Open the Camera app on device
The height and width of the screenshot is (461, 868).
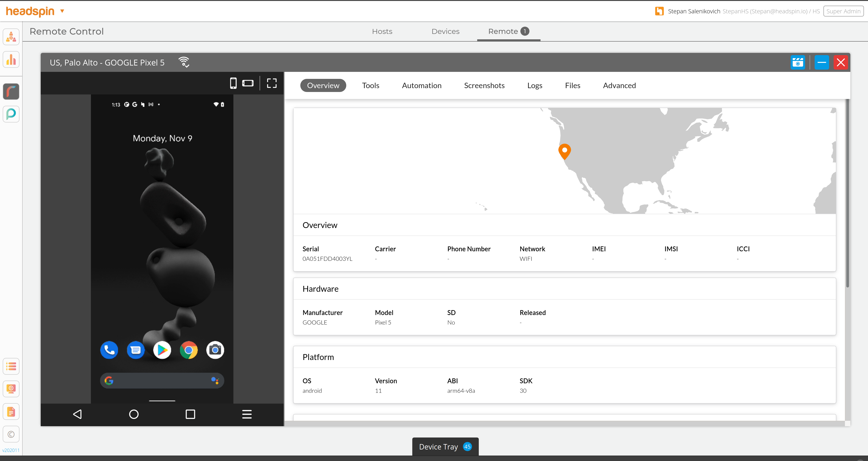pos(215,350)
